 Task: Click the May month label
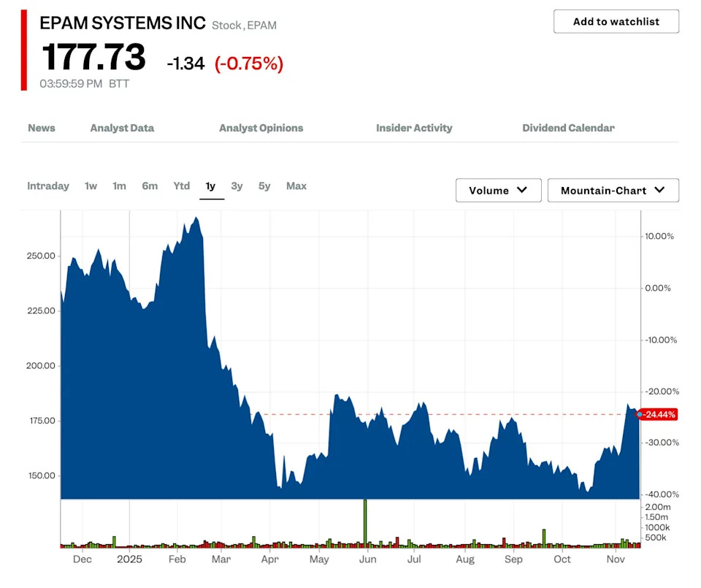[x=319, y=560]
